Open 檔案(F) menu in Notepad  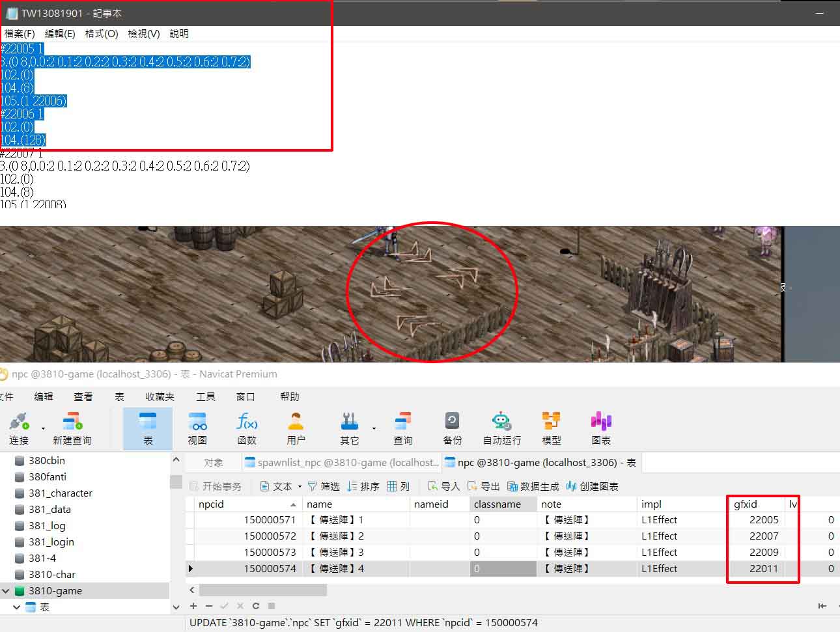[x=19, y=33]
